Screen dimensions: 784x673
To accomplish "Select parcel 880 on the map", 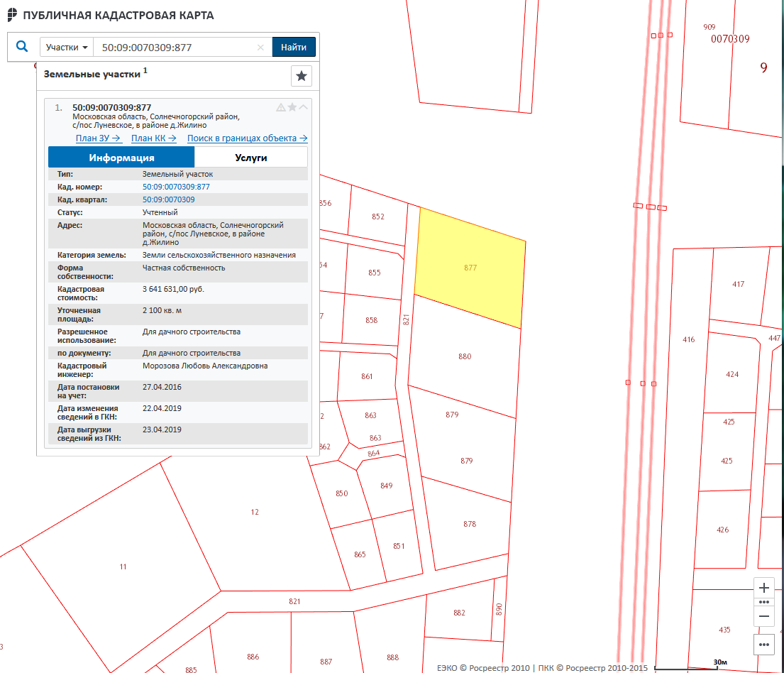I will 465,356.
